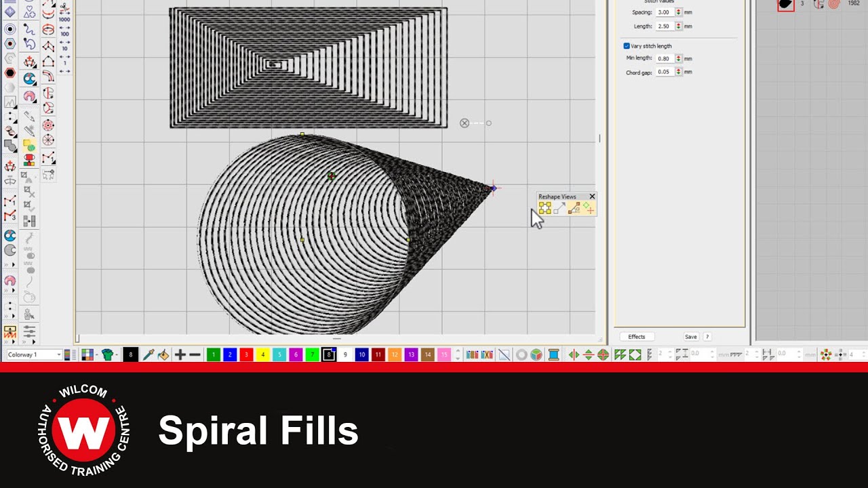This screenshot has height=488, width=868.
Task: Choose orange color swatch 12
Action: coord(395,354)
